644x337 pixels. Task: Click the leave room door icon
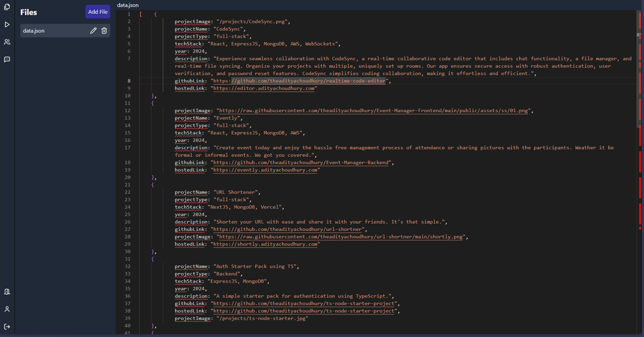(7, 292)
